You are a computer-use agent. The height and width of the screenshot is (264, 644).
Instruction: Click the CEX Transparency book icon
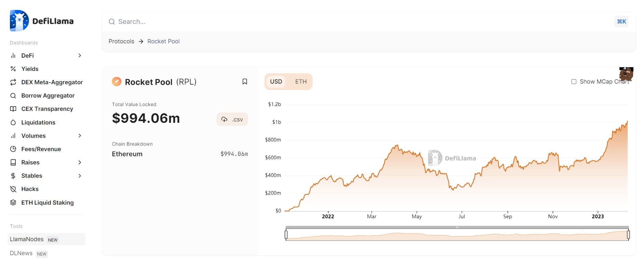tap(13, 109)
